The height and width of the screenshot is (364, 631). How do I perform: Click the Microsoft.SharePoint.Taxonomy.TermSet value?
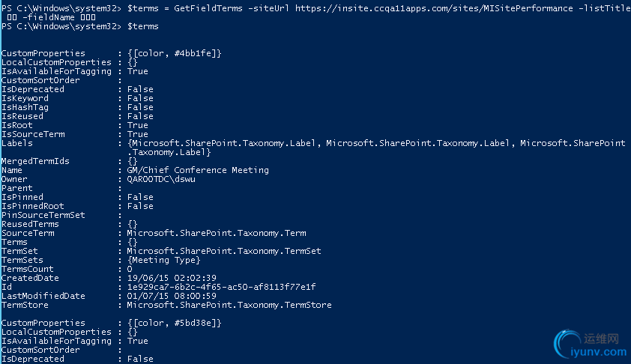pyautogui.click(x=224, y=251)
